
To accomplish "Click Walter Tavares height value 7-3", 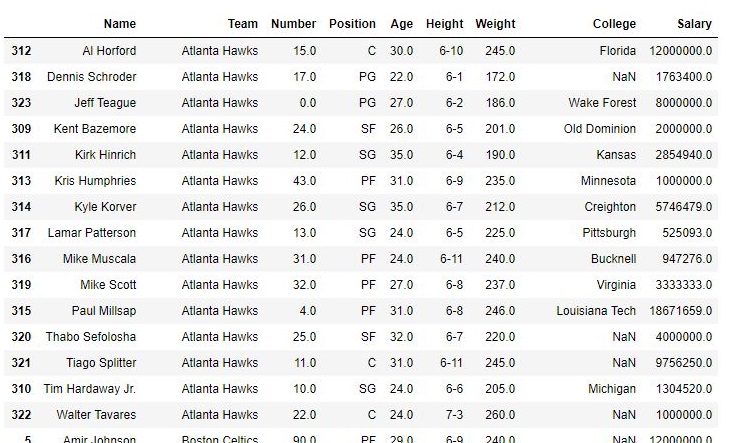I will pos(454,415).
